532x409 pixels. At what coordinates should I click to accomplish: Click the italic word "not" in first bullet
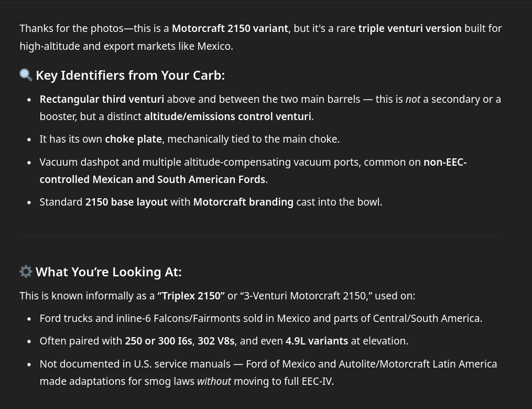413,99
